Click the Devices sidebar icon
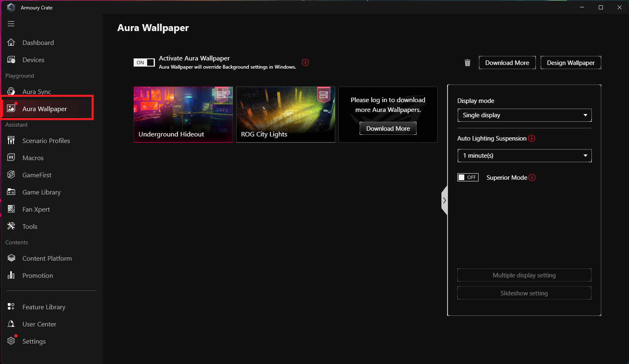629x364 pixels. (11, 60)
